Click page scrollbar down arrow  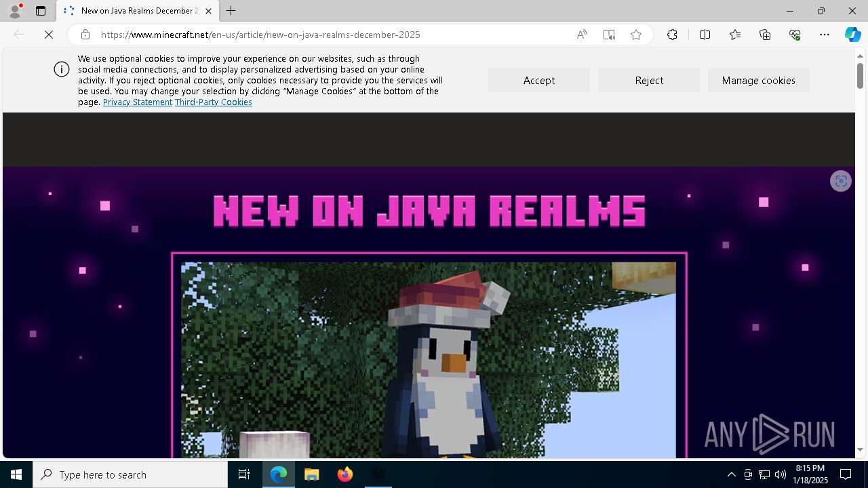click(x=860, y=449)
